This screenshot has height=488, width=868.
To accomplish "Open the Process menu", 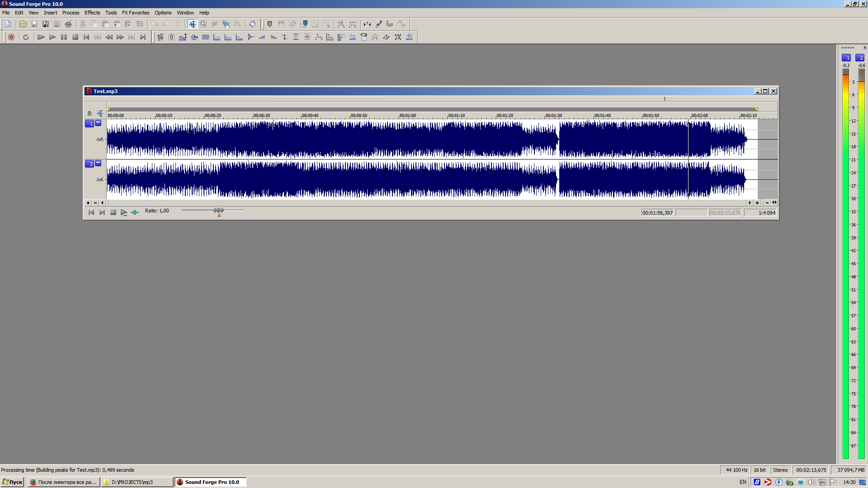I will 71,13.
